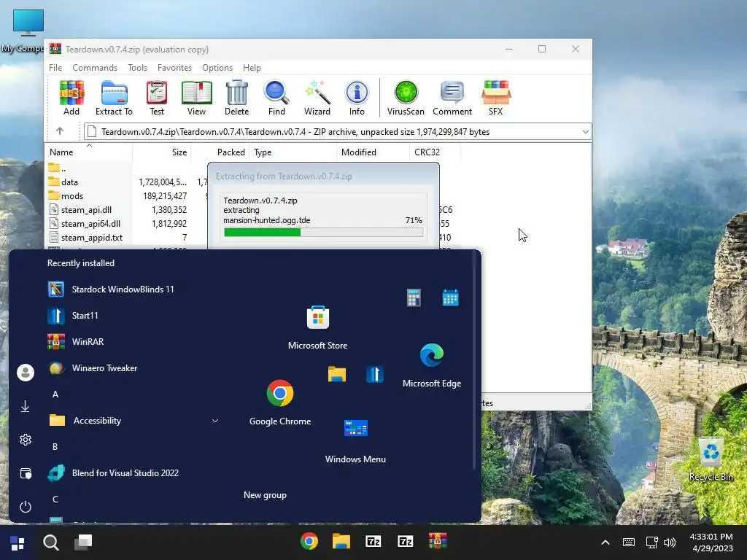Click the green extraction progress bar
747x560 pixels.
323,233
